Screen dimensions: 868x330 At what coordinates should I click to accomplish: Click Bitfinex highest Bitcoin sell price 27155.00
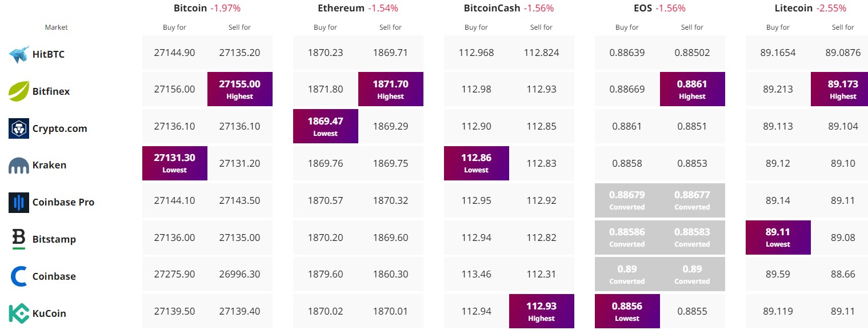pos(240,89)
